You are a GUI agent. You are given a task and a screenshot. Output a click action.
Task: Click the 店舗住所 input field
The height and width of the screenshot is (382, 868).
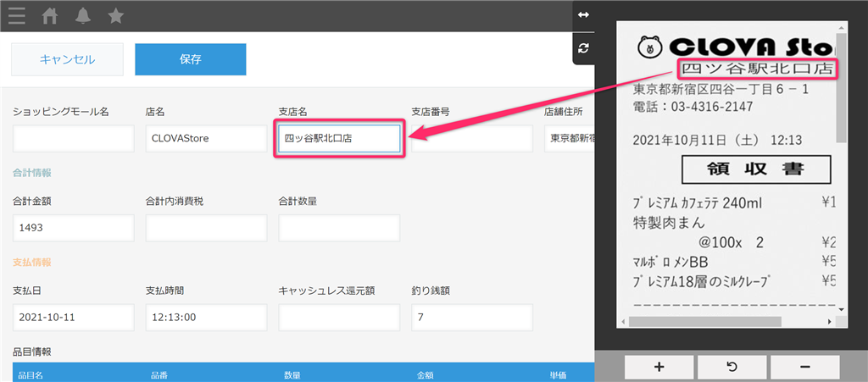(570, 139)
